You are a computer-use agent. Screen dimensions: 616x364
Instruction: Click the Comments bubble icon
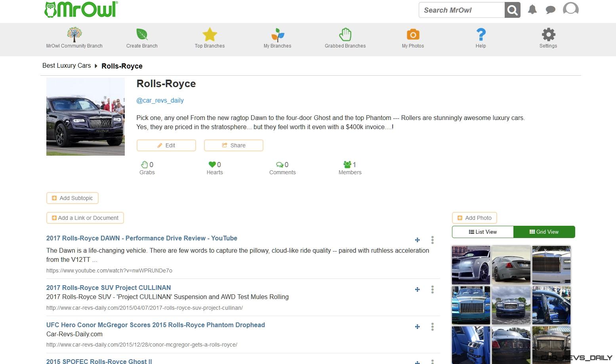click(280, 164)
